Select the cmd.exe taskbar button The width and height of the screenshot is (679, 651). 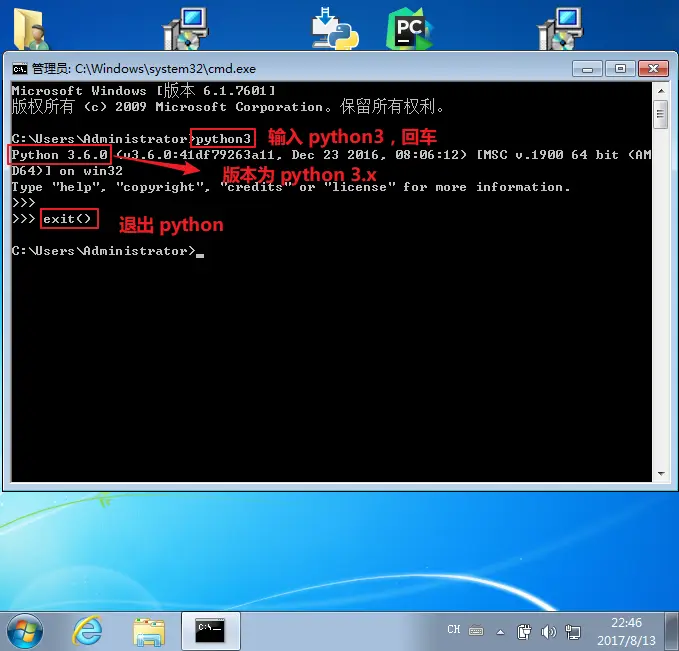(210, 631)
